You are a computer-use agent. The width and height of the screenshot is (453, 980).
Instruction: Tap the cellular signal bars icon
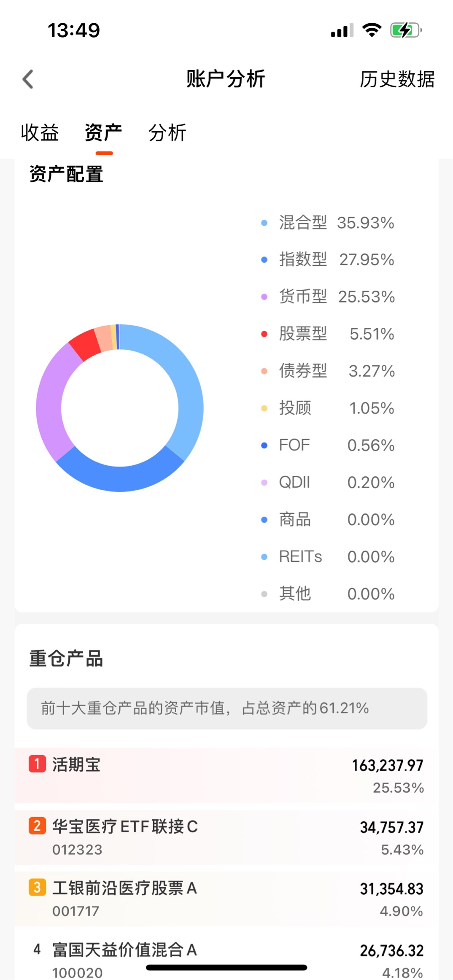pos(342,31)
